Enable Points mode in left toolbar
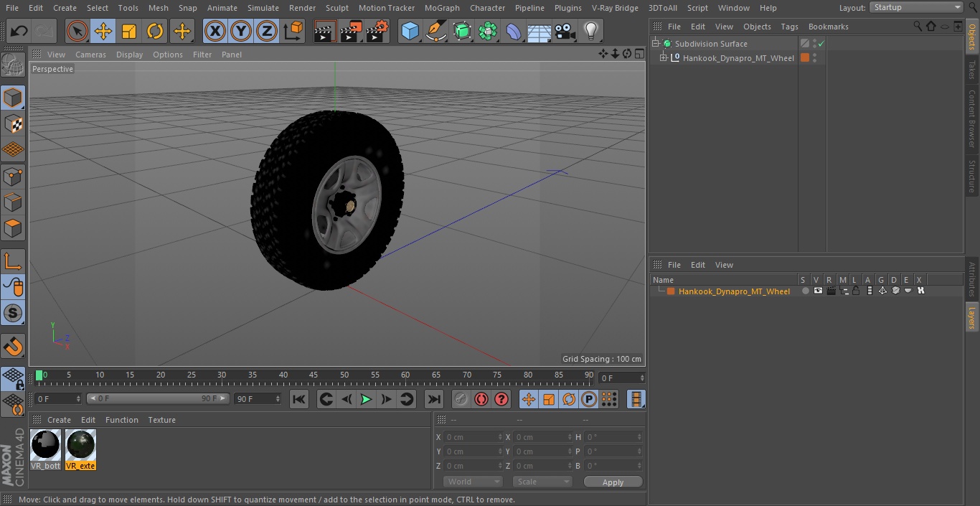 click(14, 176)
